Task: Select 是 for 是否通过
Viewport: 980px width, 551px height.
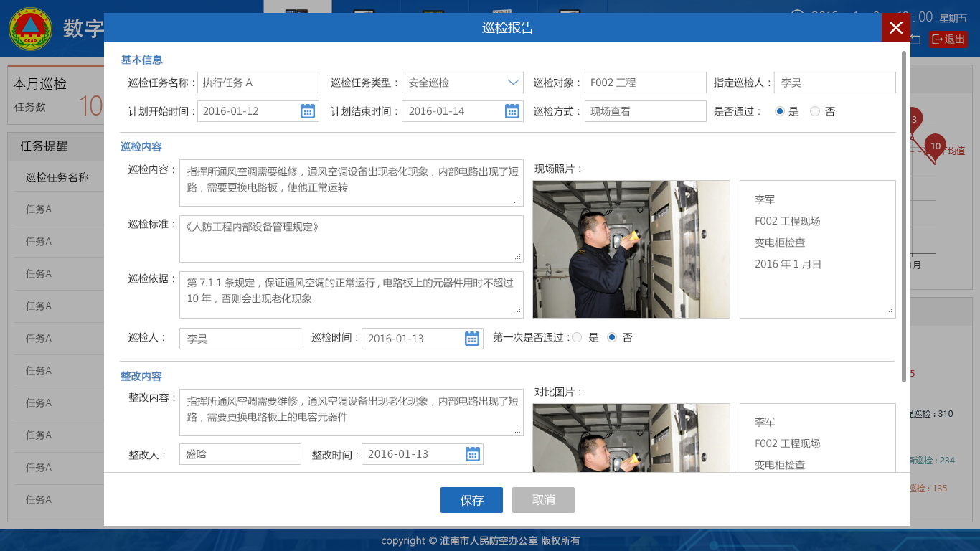Action: pyautogui.click(x=780, y=111)
